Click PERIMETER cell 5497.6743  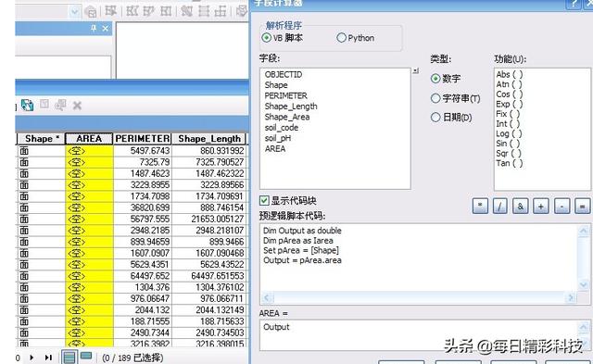[142, 151]
